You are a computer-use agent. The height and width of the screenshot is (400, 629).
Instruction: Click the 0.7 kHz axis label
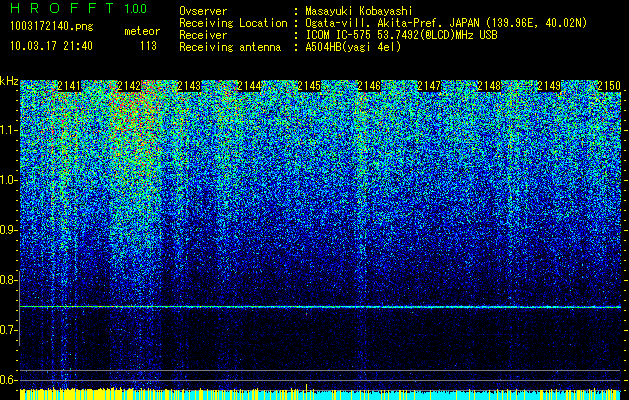9,330
